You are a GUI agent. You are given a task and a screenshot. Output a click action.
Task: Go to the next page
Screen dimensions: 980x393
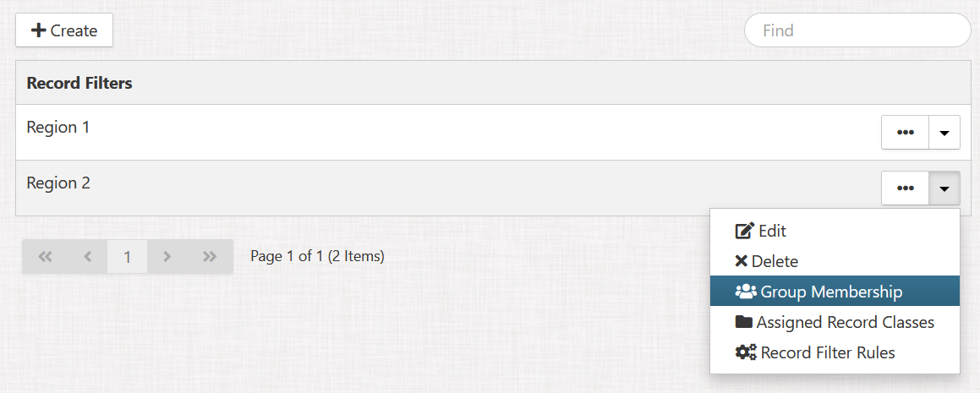(x=167, y=256)
